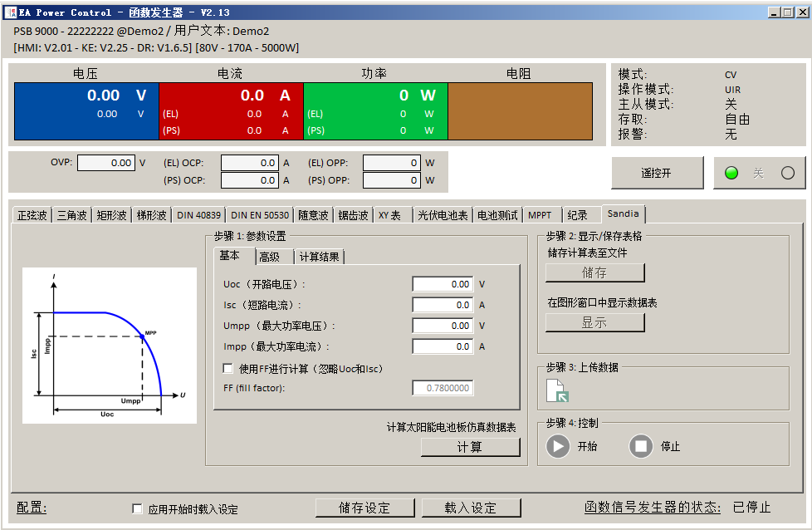Click the 显示 data table button
The height and width of the screenshot is (530, 812).
point(595,322)
